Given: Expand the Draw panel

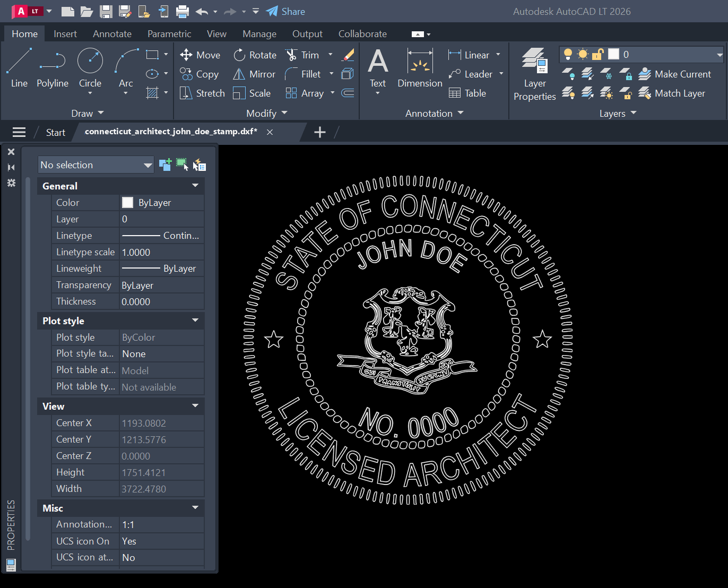Looking at the screenshot, I should (88, 113).
